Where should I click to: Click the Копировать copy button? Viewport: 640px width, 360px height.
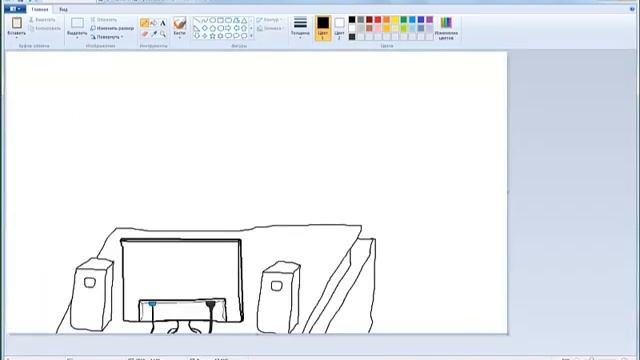pyautogui.click(x=45, y=29)
